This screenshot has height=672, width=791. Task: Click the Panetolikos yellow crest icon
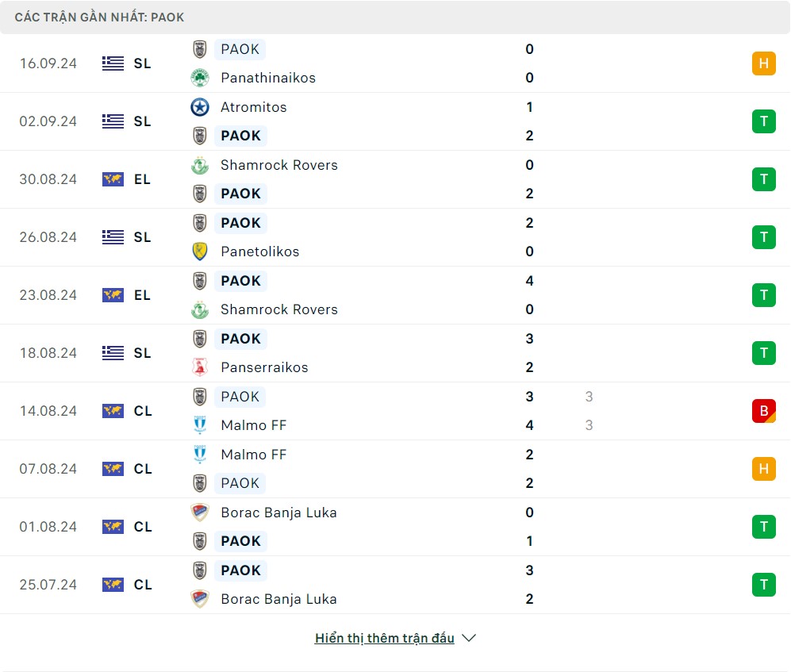pos(199,252)
